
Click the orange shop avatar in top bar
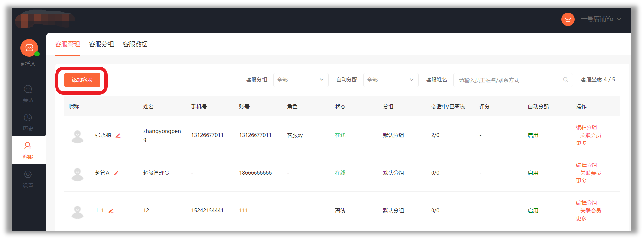coord(568,19)
